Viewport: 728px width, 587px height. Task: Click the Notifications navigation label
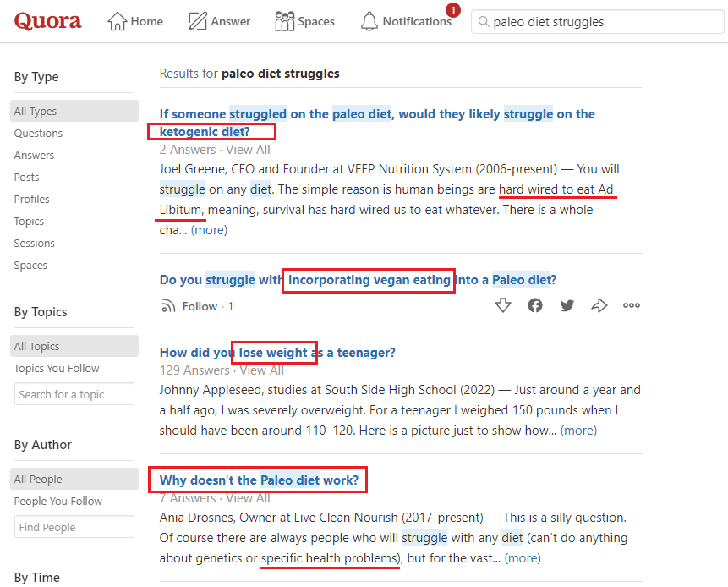(x=417, y=21)
